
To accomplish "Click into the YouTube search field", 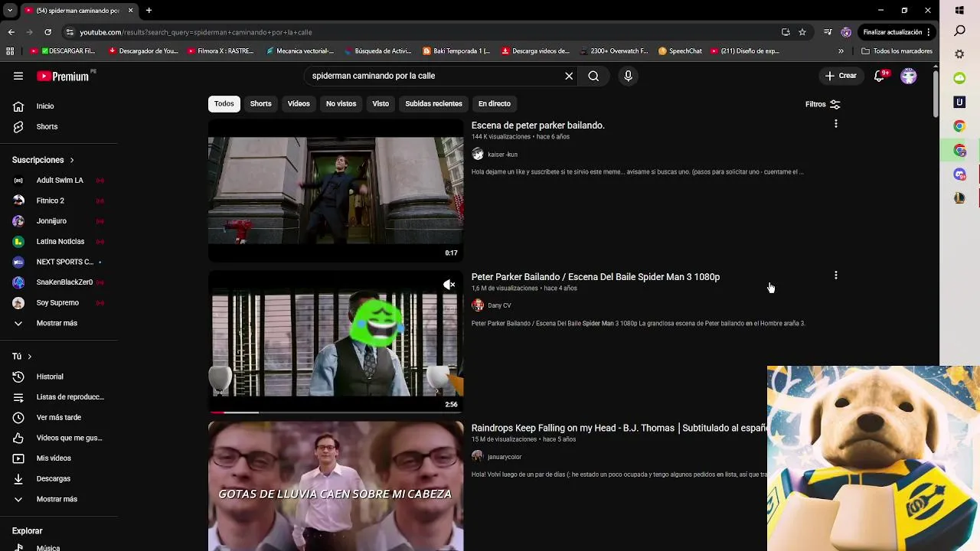I will tap(435, 76).
